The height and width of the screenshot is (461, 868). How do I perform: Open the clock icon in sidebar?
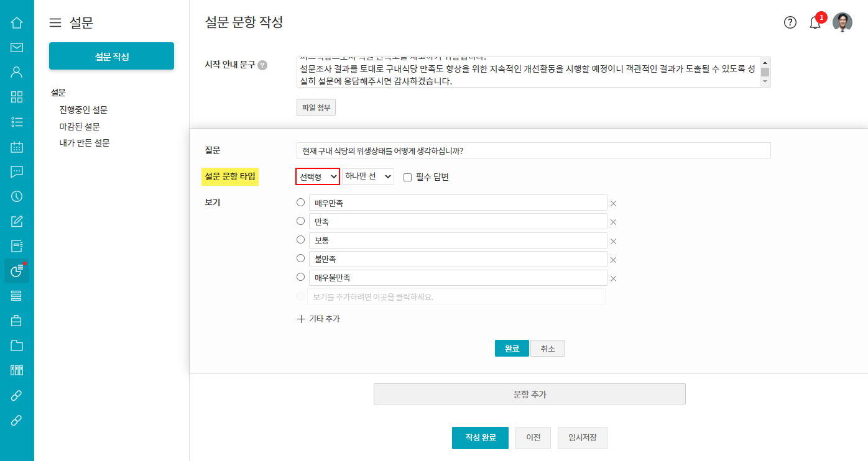tap(17, 196)
